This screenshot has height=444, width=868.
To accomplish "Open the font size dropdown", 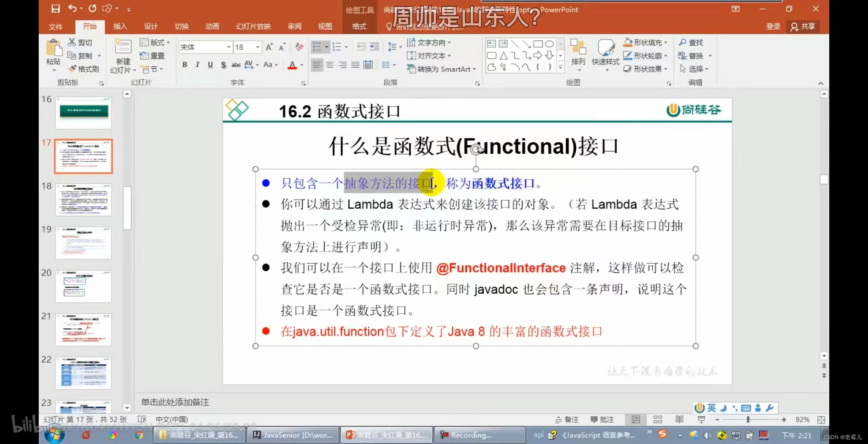I will coord(258,47).
